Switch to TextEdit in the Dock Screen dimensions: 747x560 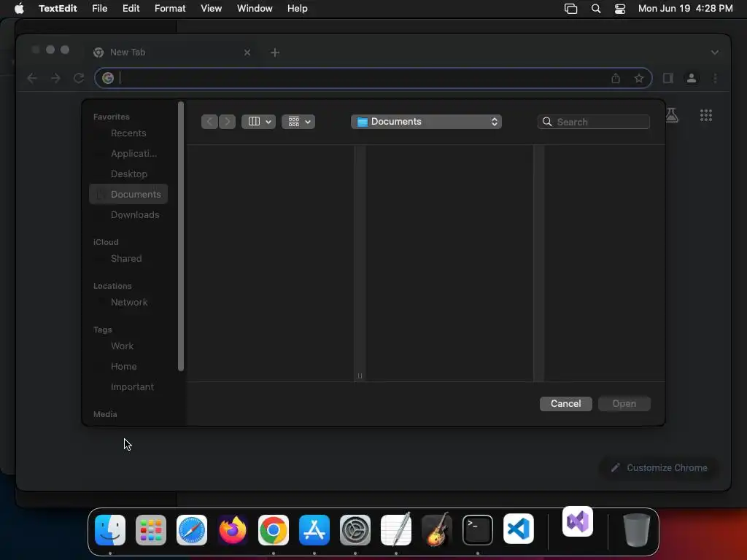[x=396, y=529]
